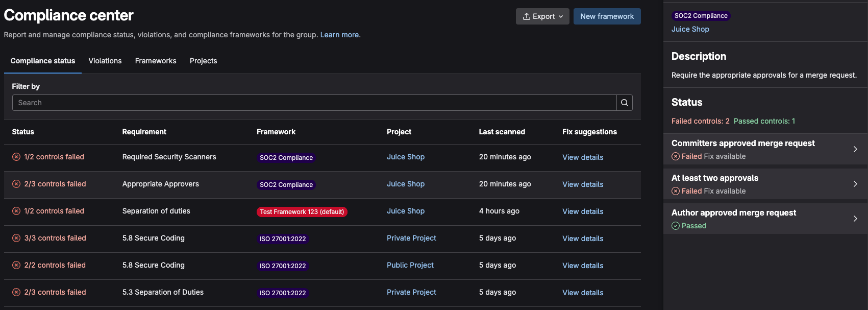View details for Appropriate Approvers requirement
This screenshot has width=868, height=310.
click(x=583, y=184)
